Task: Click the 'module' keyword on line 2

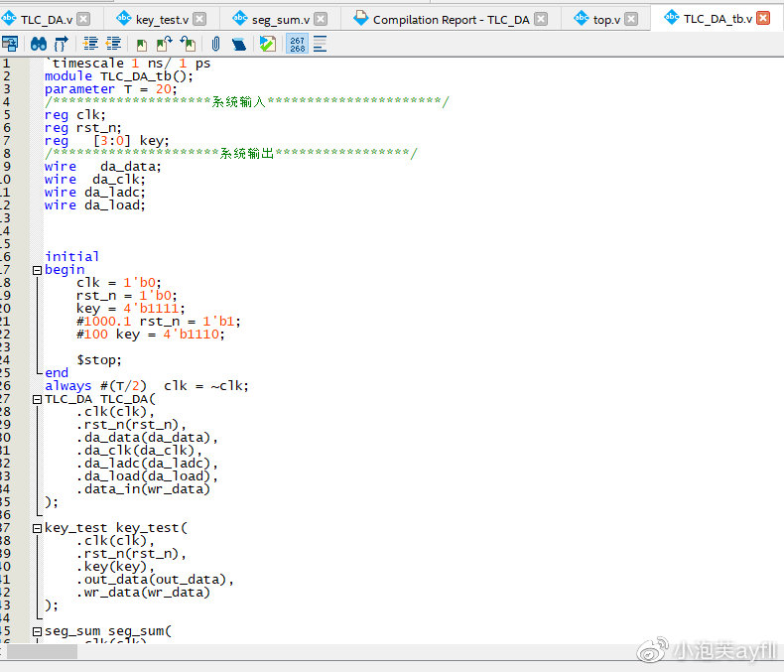Action: point(68,76)
